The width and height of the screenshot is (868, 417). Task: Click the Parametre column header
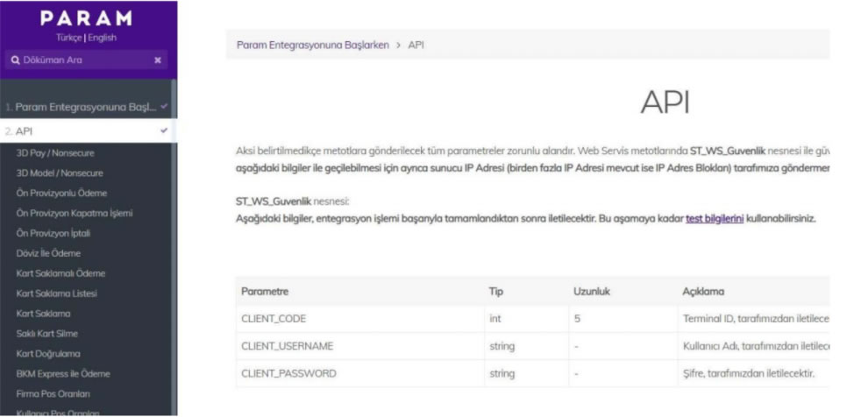265,292
